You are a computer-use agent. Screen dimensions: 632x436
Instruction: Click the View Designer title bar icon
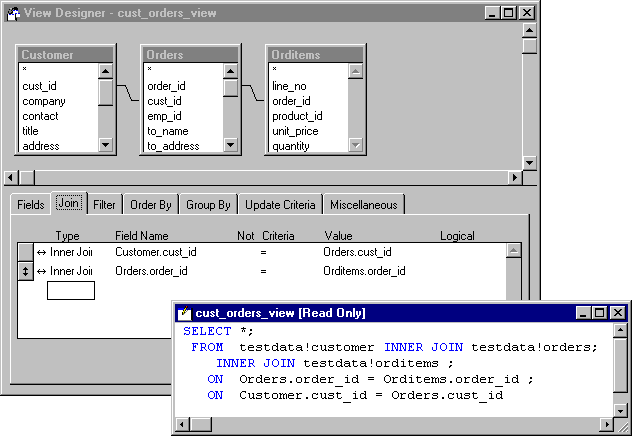click(x=12, y=13)
